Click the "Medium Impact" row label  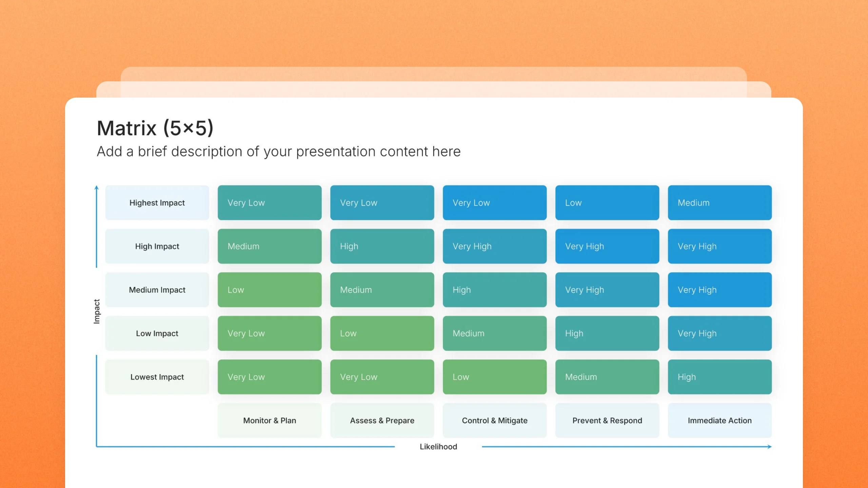(157, 290)
